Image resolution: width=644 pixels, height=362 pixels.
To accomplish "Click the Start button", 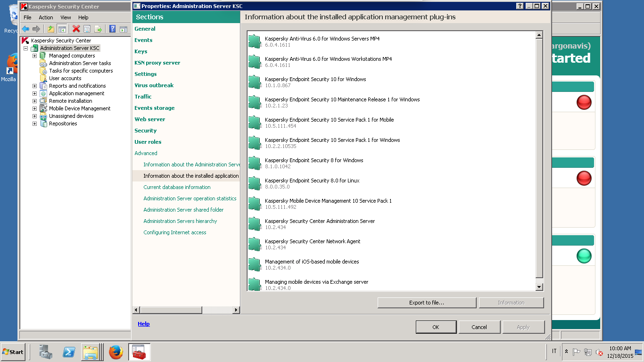I will [13, 352].
